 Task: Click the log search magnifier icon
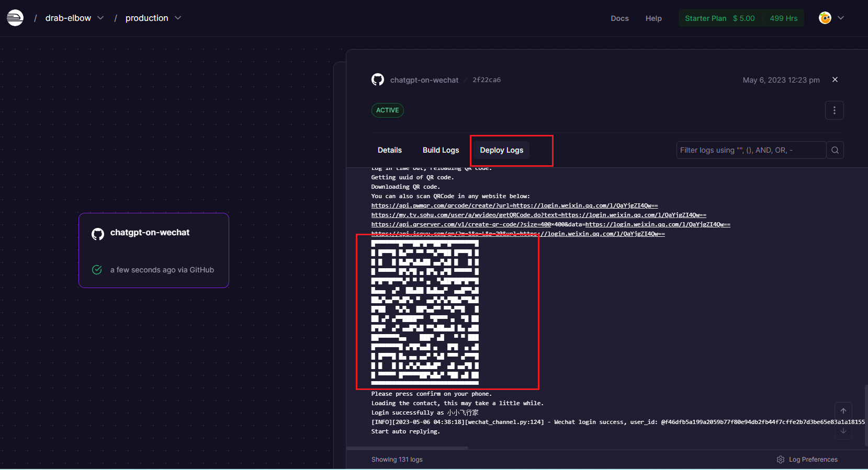click(835, 150)
